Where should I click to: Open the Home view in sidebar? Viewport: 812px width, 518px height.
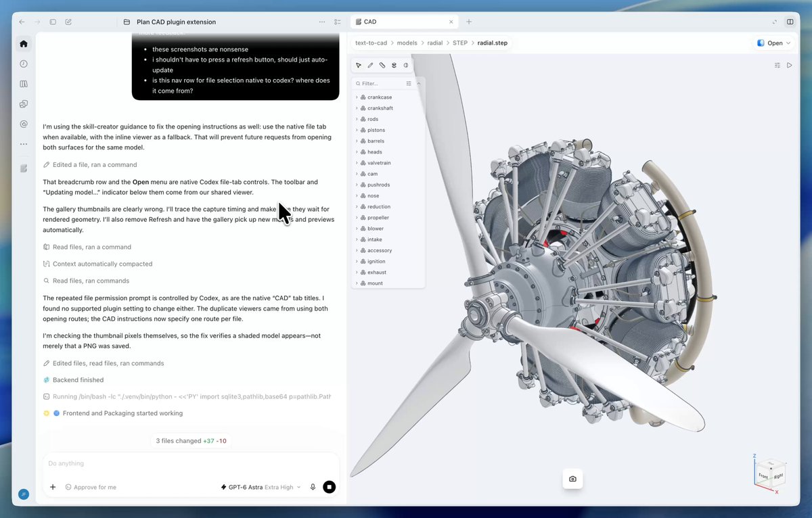24,44
